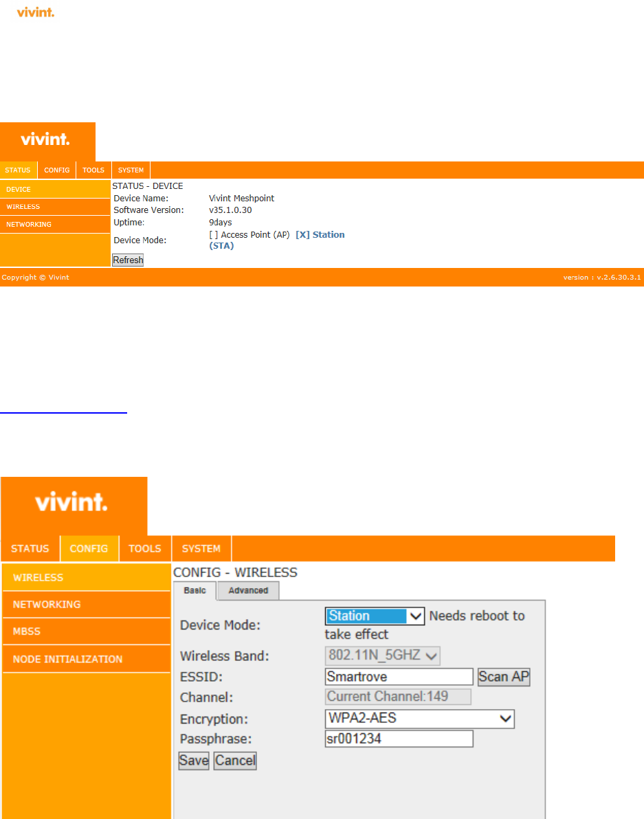The width and height of the screenshot is (644, 819).
Task: Select NETWORKING in the config sidebar
Action: point(87,605)
